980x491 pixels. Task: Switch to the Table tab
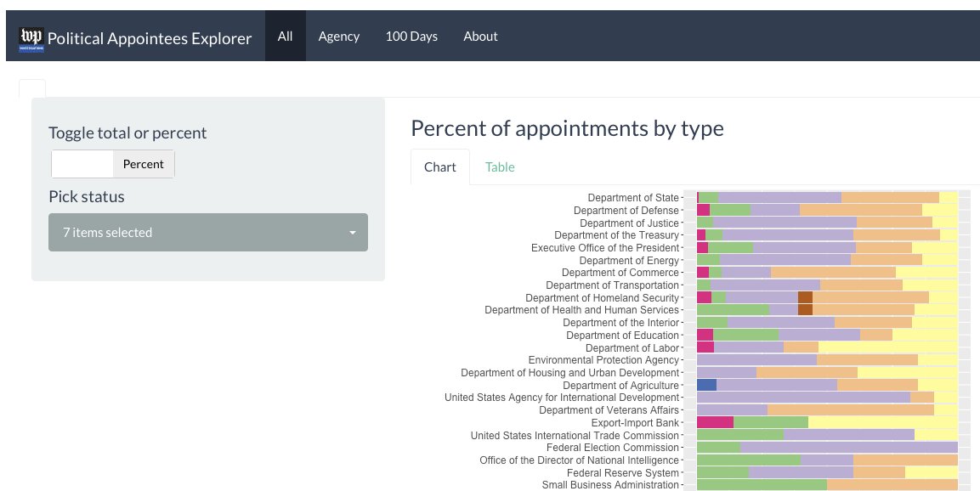[x=500, y=166]
